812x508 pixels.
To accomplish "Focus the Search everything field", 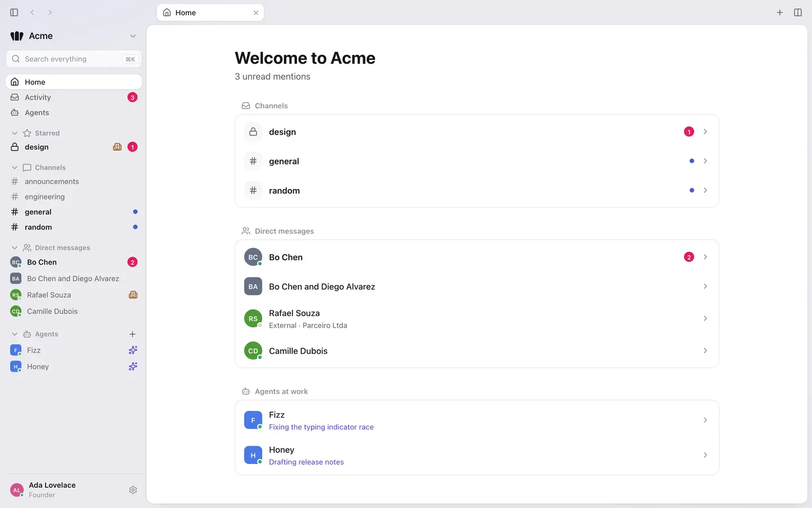I will tap(74, 59).
